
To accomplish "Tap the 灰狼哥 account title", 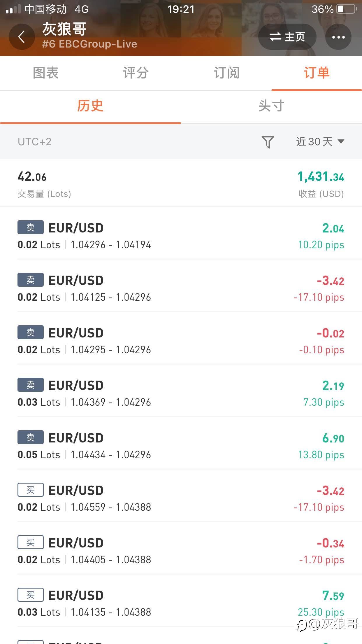I will [x=65, y=29].
